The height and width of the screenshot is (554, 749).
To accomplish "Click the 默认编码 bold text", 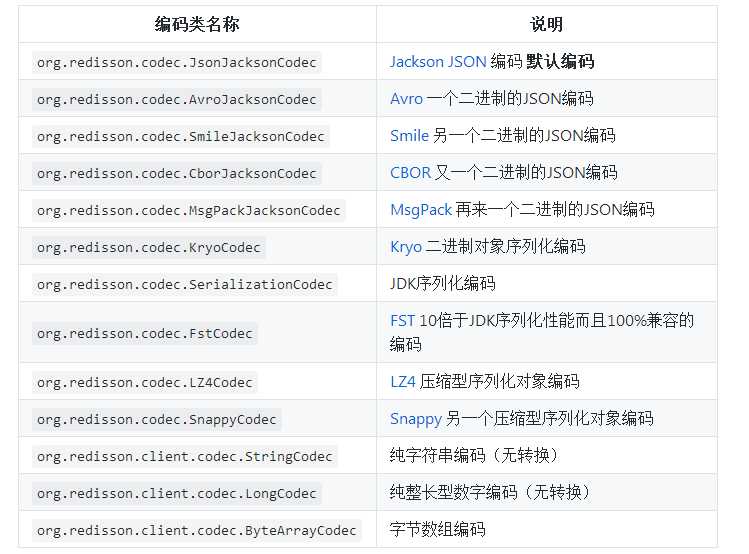I will (560, 62).
